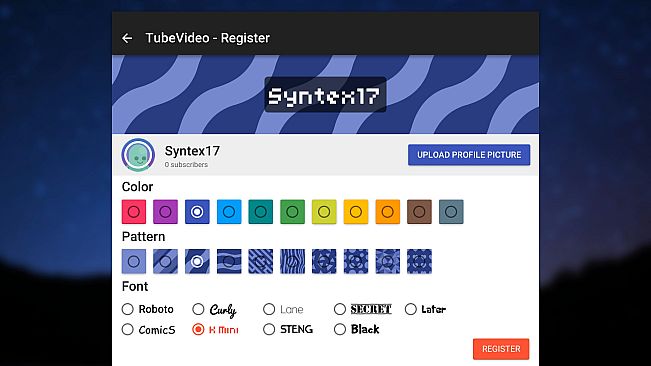
Task: Select the wavy diagonal stripes pattern
Action: point(197,261)
